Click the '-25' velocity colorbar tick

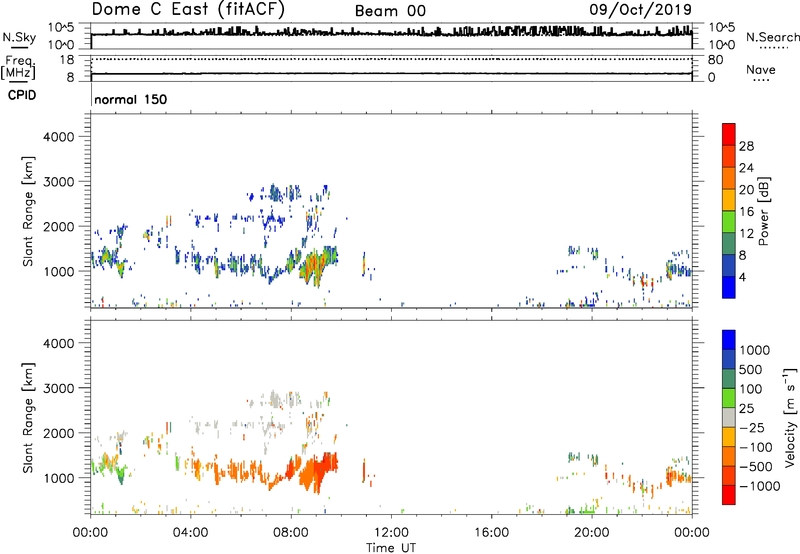click(752, 428)
